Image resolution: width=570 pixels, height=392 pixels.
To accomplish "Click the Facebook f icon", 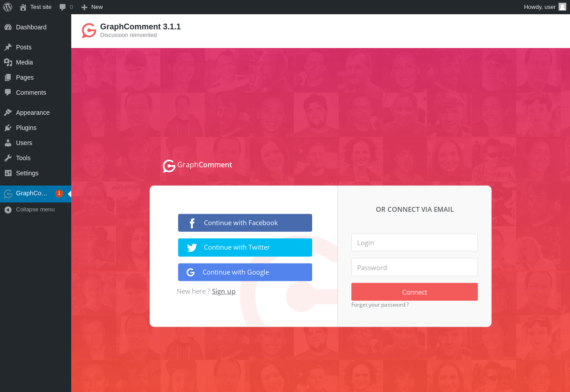I will pos(192,223).
